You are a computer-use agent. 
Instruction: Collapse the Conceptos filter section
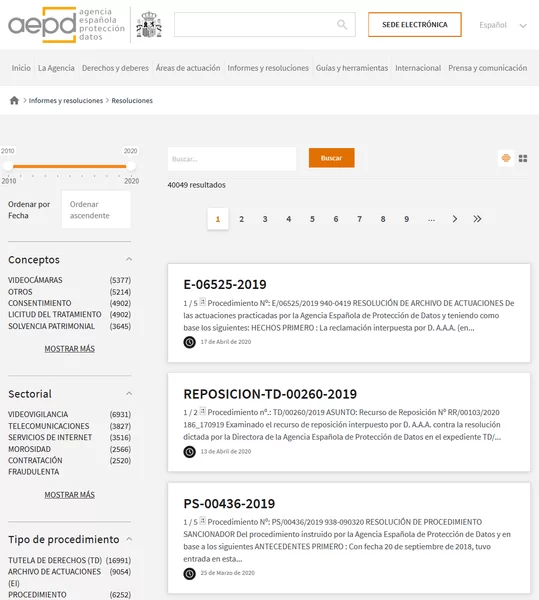coord(129,259)
